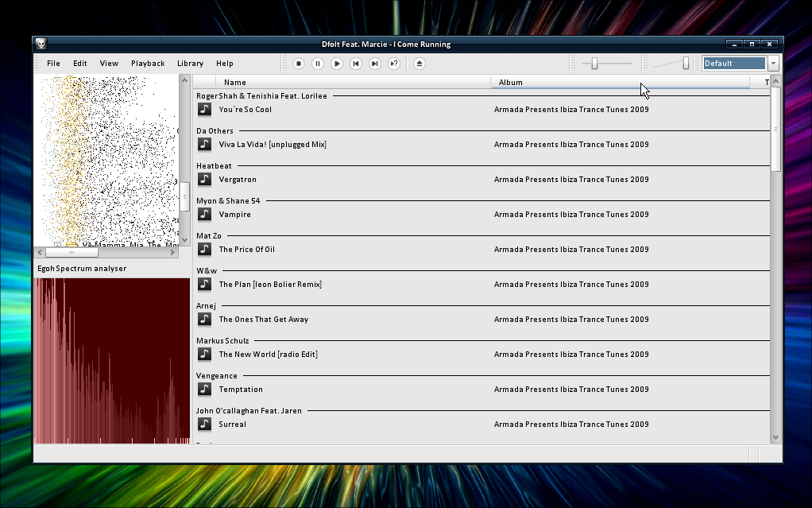Click music note icon next to Temptation

(x=204, y=390)
